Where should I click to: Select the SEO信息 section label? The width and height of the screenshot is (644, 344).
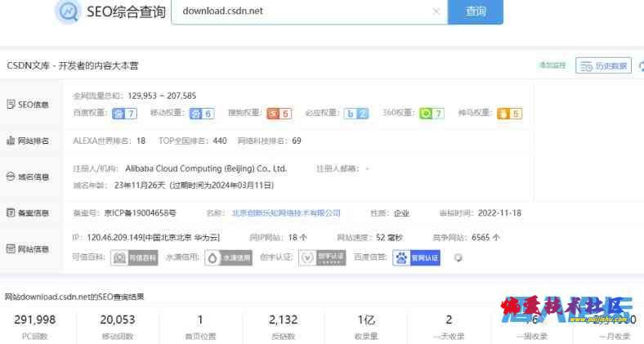tap(29, 105)
